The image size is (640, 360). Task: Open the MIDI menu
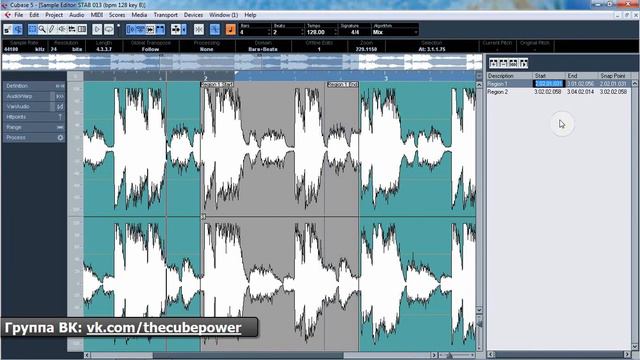tap(97, 15)
